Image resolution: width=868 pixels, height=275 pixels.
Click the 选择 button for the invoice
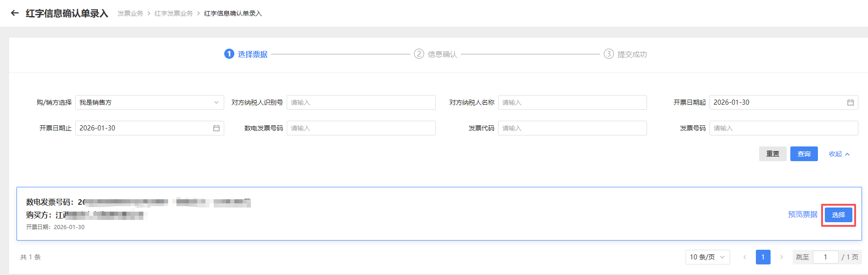point(839,215)
